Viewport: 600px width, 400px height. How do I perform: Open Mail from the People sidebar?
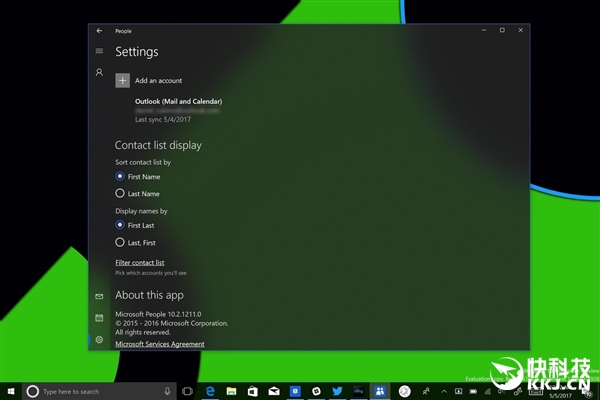[x=99, y=296]
